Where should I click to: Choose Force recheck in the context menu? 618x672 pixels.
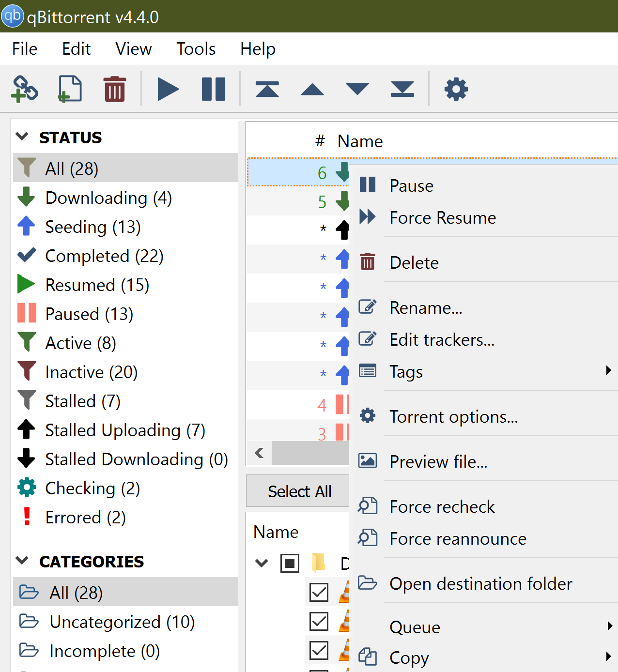pyautogui.click(x=484, y=506)
